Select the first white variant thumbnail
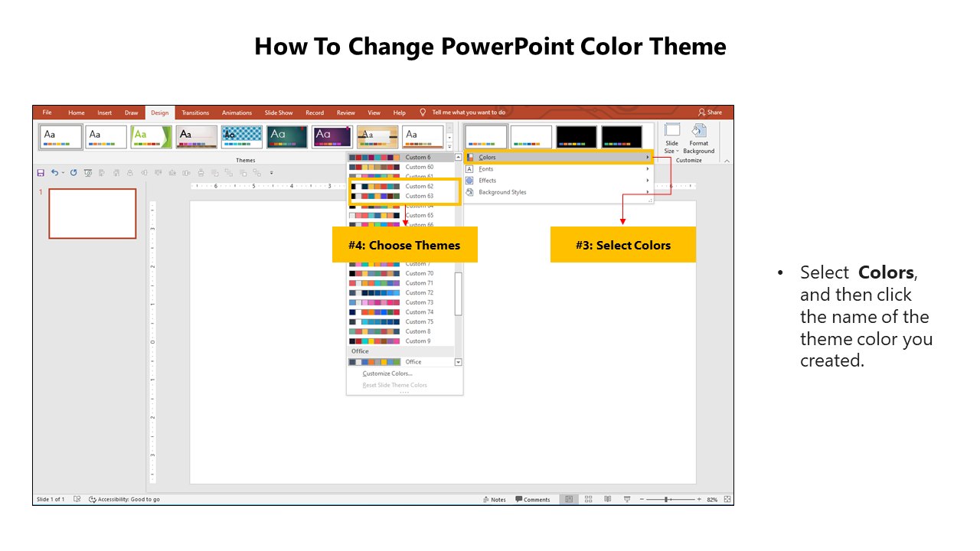 (x=486, y=137)
